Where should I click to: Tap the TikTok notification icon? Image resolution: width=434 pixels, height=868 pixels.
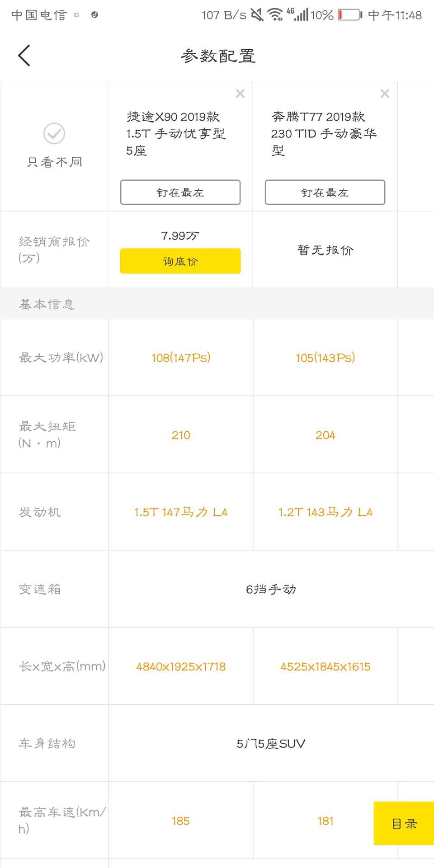click(x=94, y=14)
